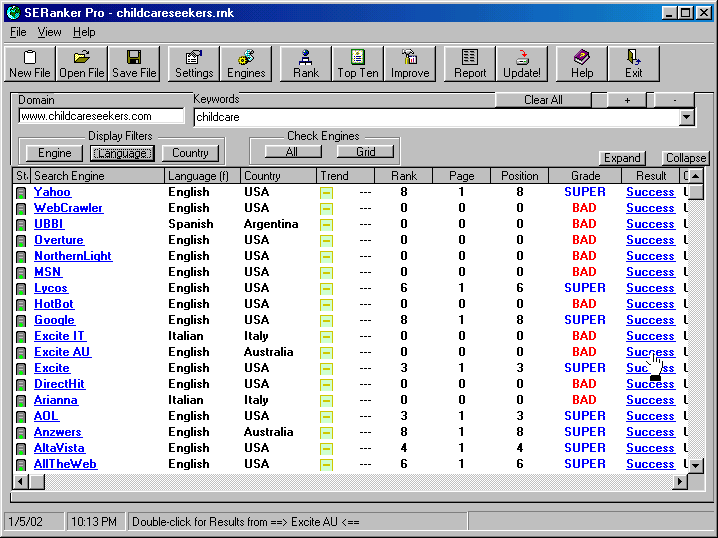718x538 pixels.
Task: Click the trend icon in HotBot row
Action: click(x=326, y=305)
